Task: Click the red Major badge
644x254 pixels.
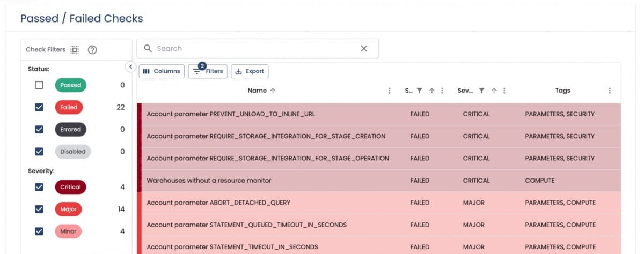Action: coord(69,209)
